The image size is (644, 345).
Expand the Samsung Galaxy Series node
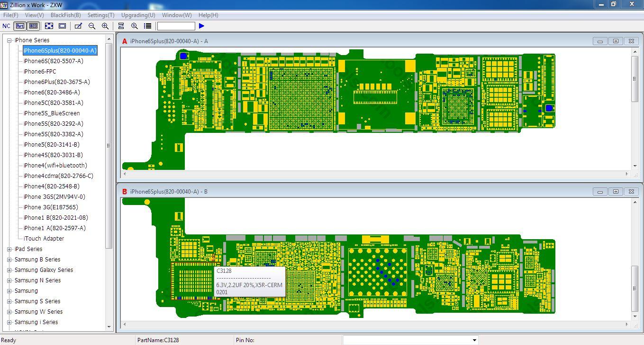coord(9,270)
